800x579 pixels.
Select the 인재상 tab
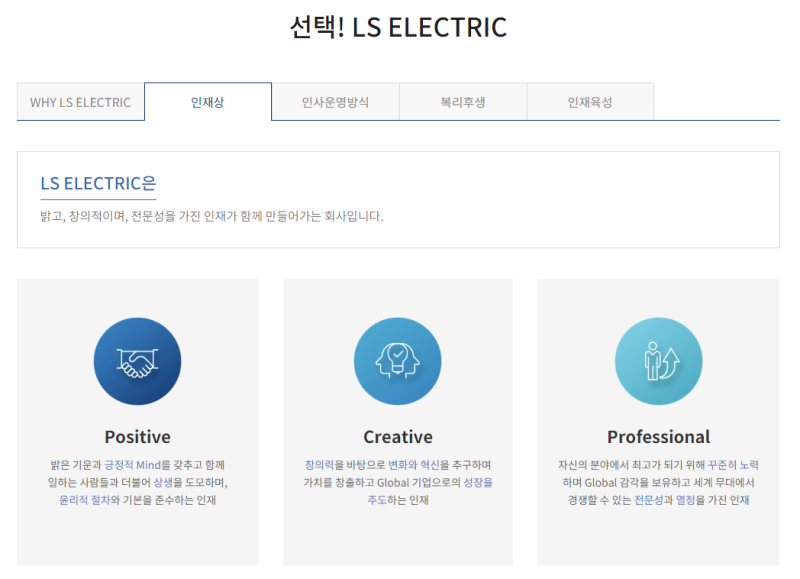point(208,102)
